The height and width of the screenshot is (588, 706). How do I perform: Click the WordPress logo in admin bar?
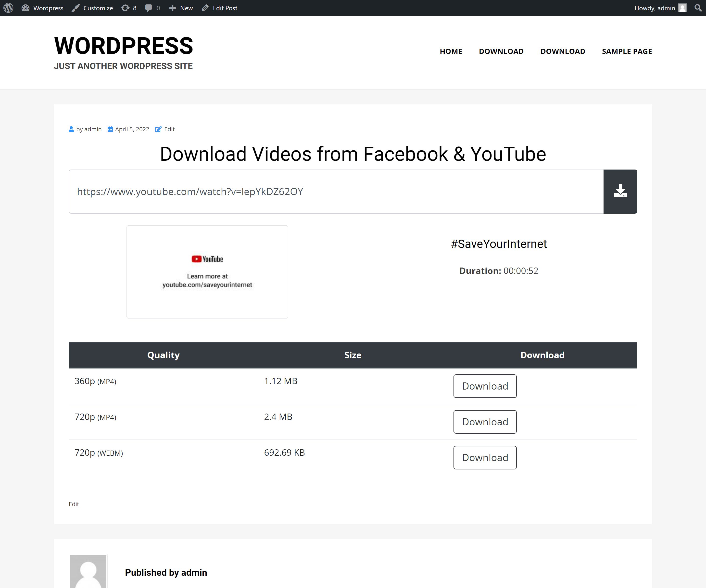pyautogui.click(x=8, y=8)
